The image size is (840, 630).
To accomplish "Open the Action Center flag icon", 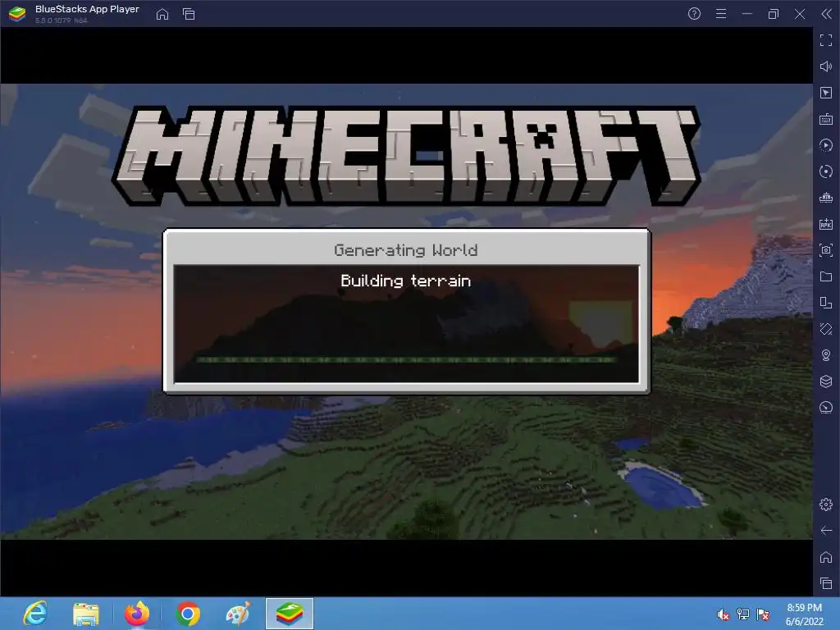I will tap(763, 614).
